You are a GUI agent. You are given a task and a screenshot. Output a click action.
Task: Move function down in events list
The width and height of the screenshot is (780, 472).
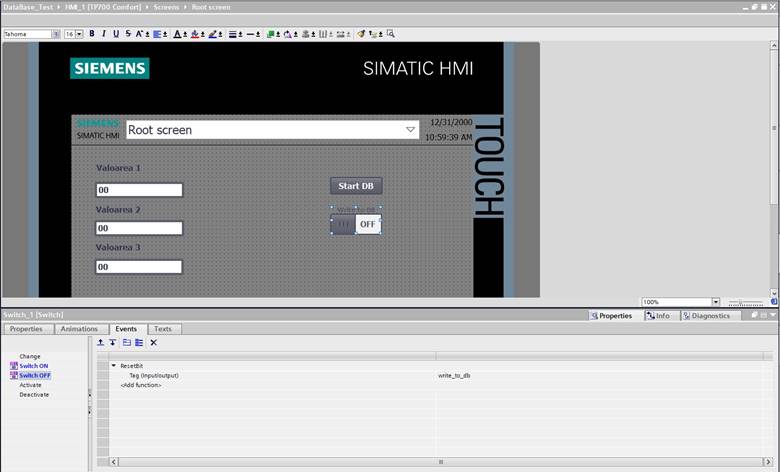point(113,343)
